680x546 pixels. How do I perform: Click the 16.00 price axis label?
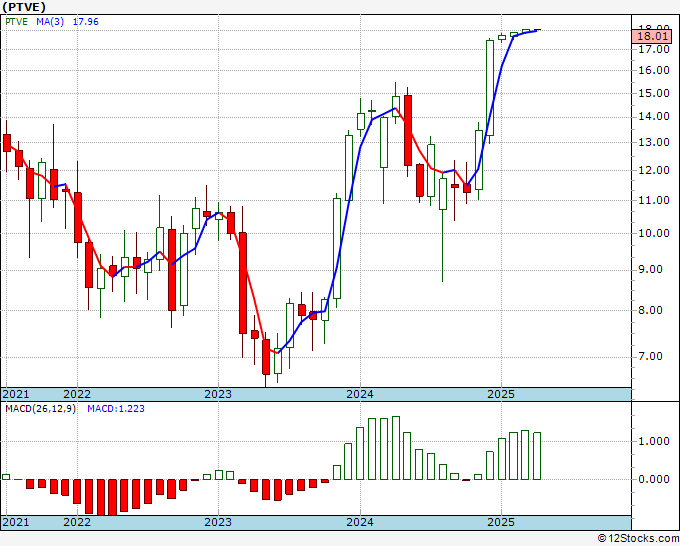654,70
